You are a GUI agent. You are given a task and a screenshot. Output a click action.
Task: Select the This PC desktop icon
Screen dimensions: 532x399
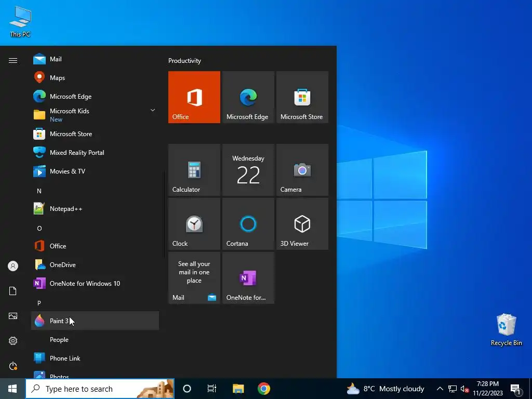point(20,22)
